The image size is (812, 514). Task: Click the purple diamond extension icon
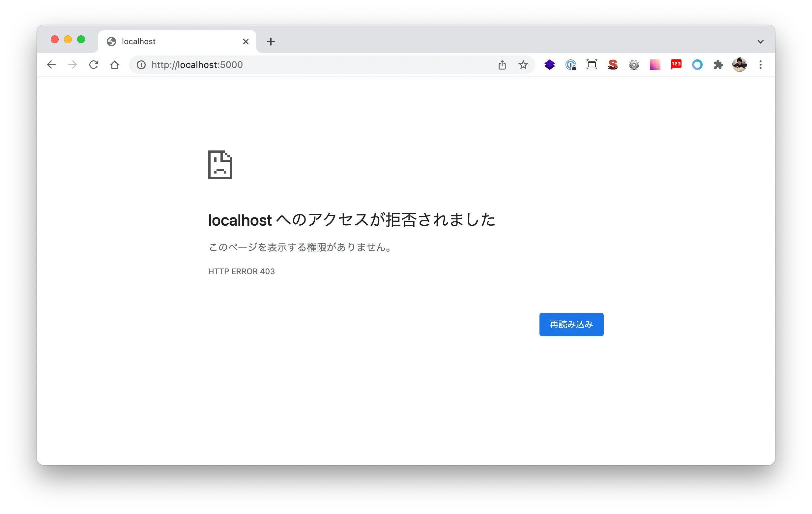549,64
